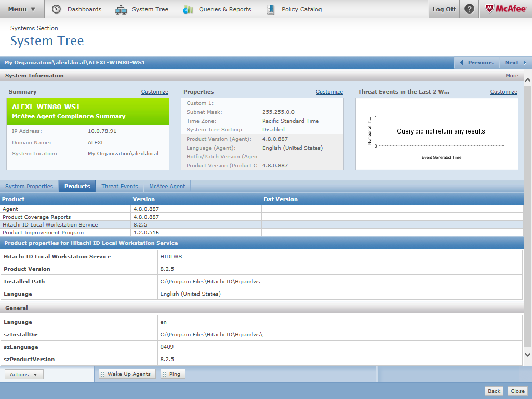The image size is (532, 399).
Task: Click the More link in System Information
Action: 512,76
